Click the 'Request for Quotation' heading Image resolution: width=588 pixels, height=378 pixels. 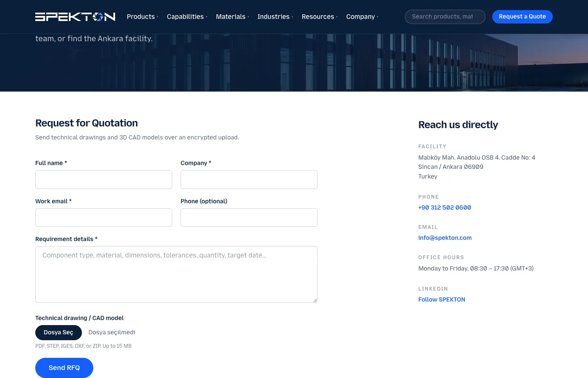click(87, 123)
